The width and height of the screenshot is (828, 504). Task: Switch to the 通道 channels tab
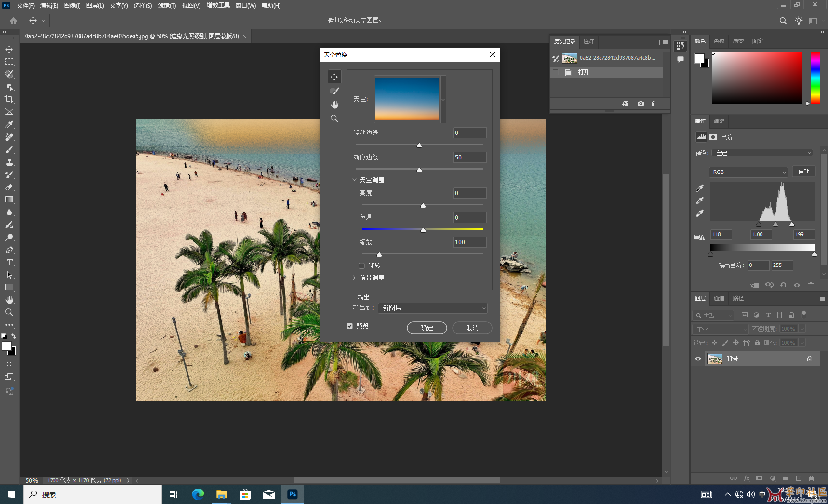click(719, 298)
